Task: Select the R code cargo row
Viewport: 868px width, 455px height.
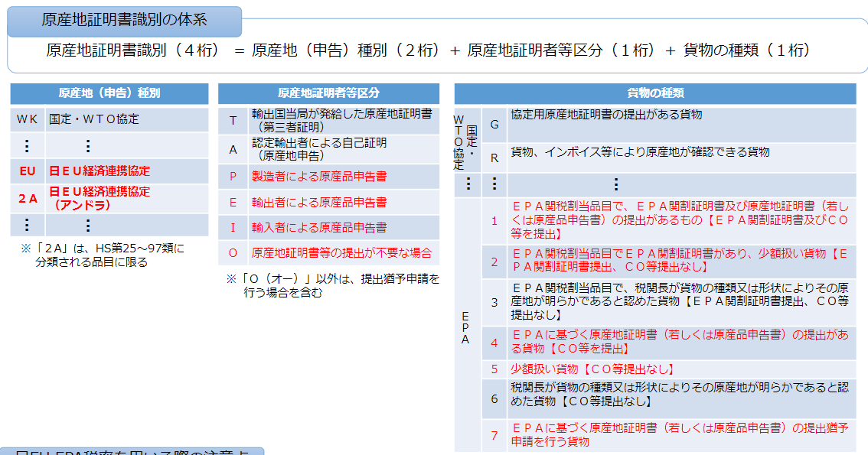Action: [x=669, y=158]
